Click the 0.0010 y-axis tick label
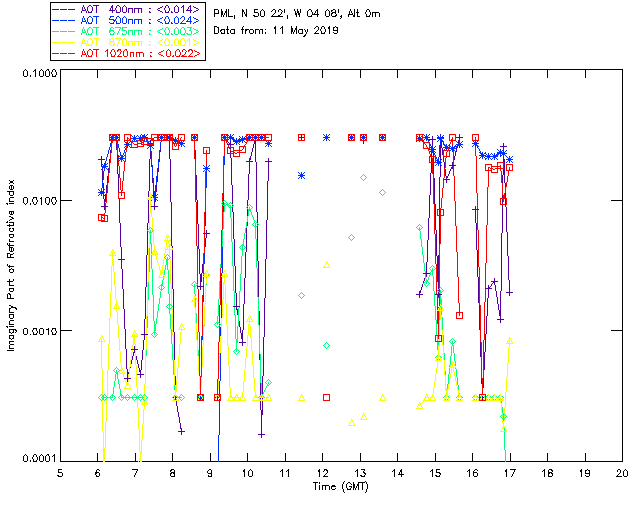The height and width of the screenshot is (512, 640). click(37, 331)
